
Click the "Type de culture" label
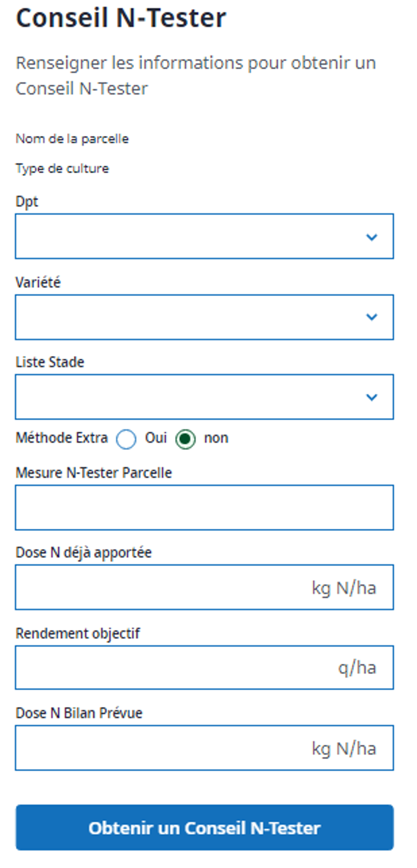click(x=62, y=168)
